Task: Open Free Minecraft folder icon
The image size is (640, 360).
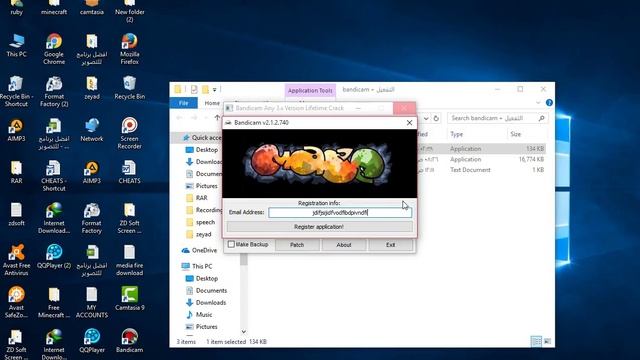Action: [x=54, y=302]
